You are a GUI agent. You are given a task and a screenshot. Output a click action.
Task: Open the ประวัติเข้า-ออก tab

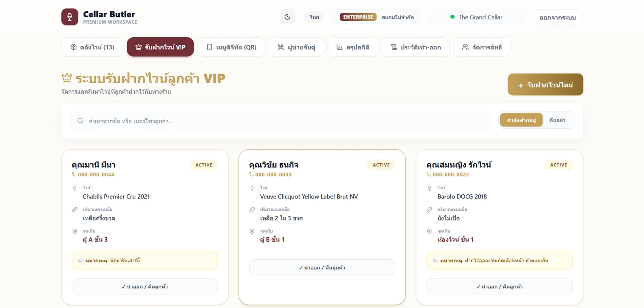pos(416,47)
